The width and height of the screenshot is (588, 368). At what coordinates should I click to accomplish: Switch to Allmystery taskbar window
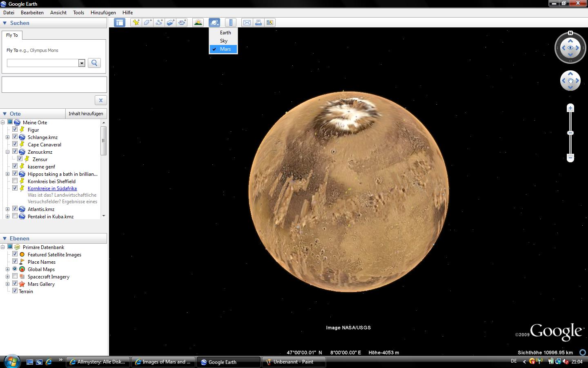(98, 362)
